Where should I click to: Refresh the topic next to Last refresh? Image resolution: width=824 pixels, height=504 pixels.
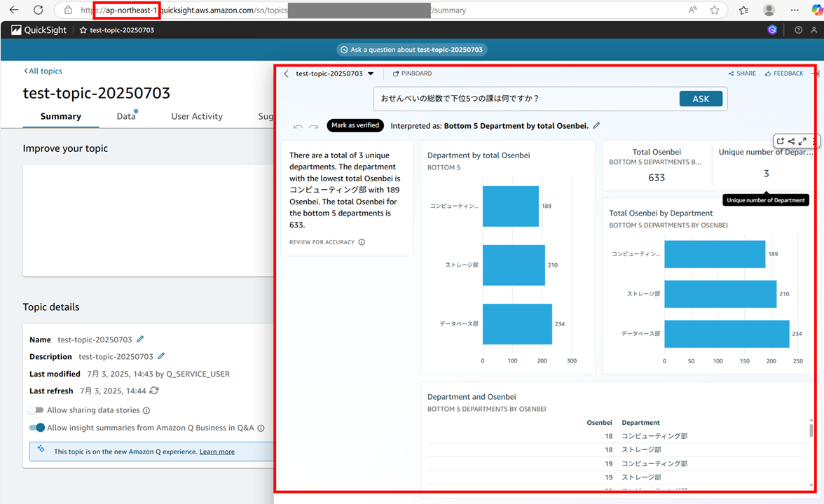click(154, 391)
